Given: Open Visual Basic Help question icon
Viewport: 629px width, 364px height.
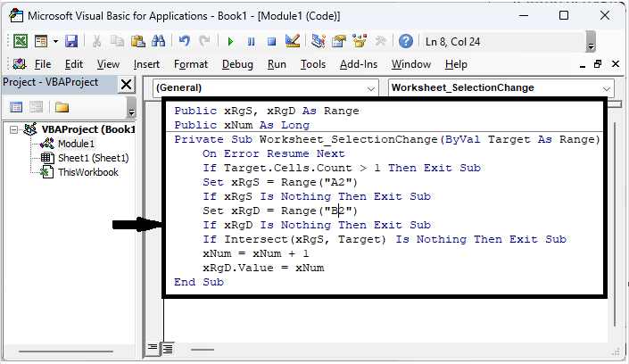Looking at the screenshot, I should pyautogui.click(x=406, y=41).
